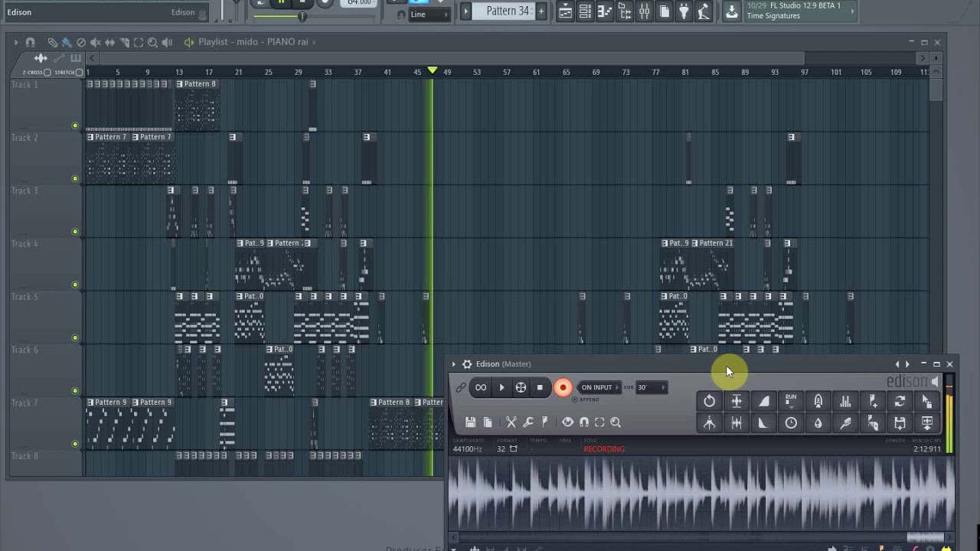
Task: Click Edison's fade in button
Action: [x=764, y=401]
